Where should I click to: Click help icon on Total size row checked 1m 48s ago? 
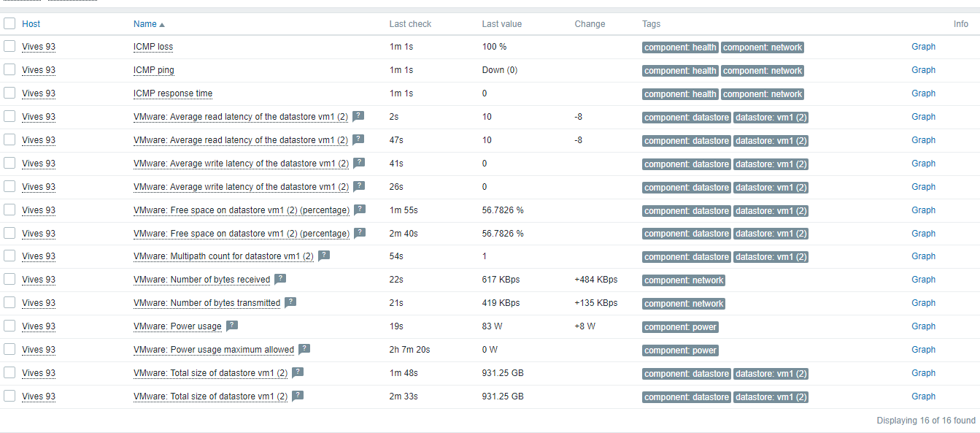pos(298,372)
